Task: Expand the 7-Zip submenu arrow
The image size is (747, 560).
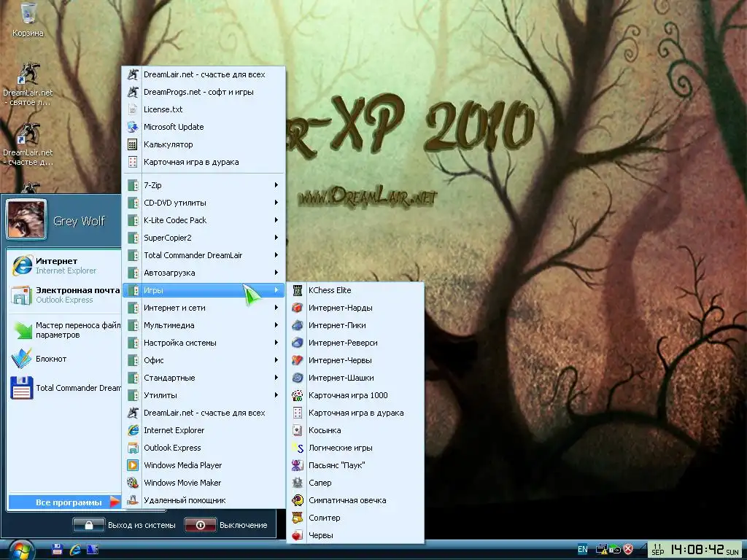Action: 276,184
